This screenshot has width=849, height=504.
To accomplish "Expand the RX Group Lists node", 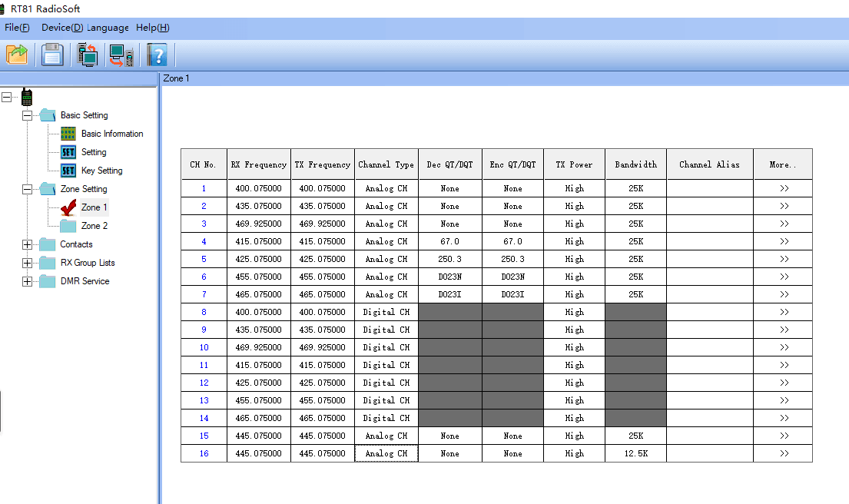I will [x=28, y=263].
